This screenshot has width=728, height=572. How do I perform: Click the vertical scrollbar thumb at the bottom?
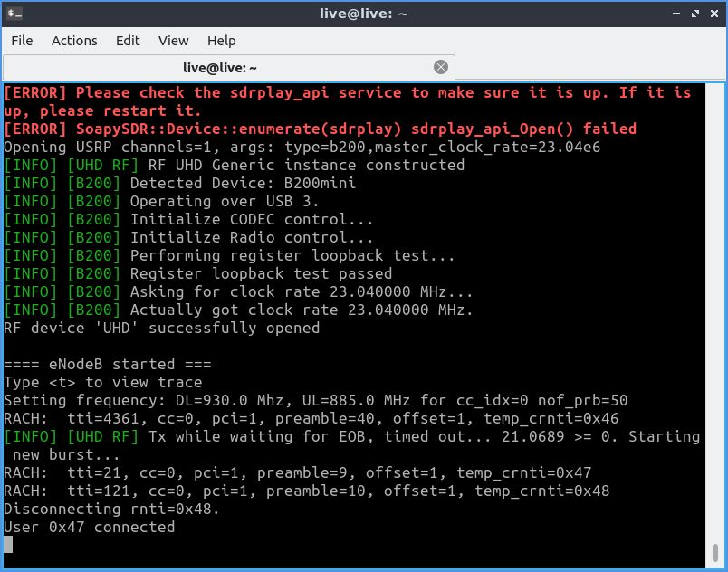click(x=716, y=552)
